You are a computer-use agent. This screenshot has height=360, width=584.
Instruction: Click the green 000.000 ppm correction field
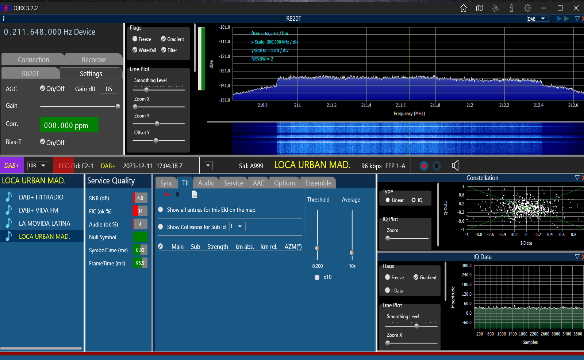[x=69, y=125]
